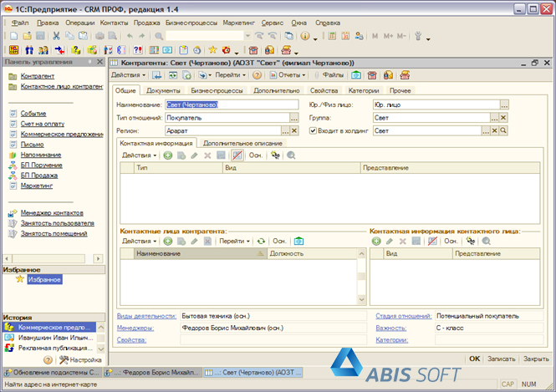Open the search box dropdown arrow in main toolbar

pos(247,36)
